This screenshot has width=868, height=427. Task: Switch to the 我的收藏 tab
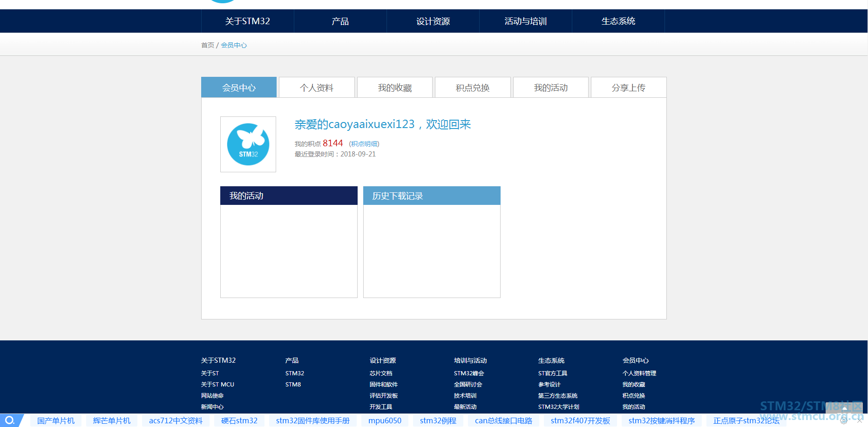[x=395, y=88]
